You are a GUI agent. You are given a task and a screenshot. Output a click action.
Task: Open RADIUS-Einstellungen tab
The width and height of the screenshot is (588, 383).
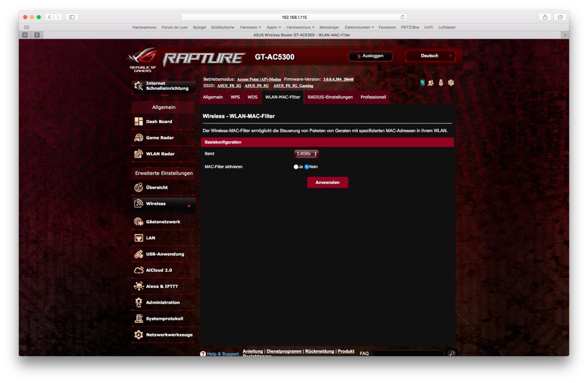(x=330, y=97)
